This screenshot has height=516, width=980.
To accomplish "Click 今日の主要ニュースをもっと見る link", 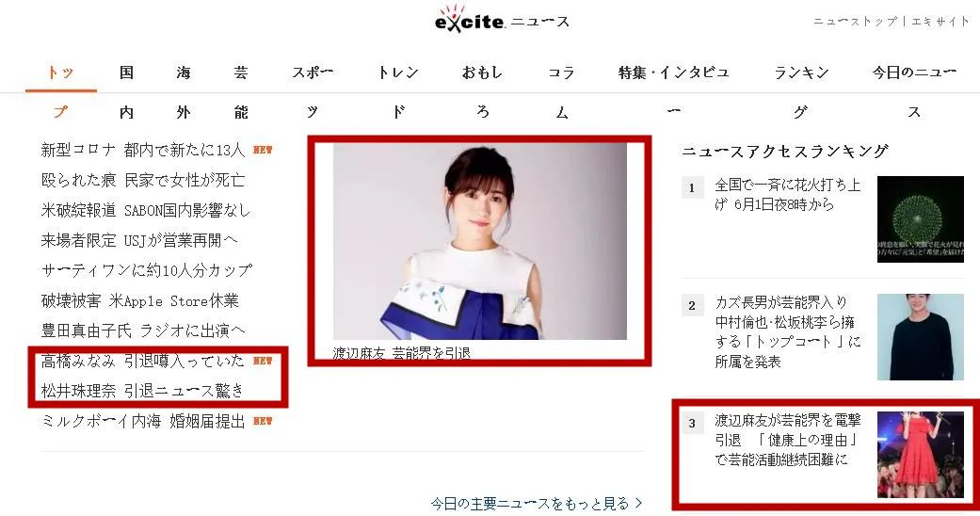I will click(x=537, y=503).
